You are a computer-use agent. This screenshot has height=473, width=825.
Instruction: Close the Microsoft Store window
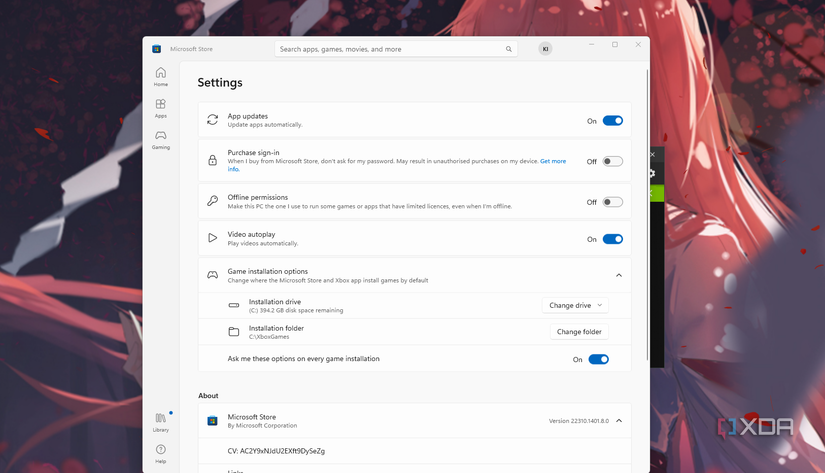point(638,45)
